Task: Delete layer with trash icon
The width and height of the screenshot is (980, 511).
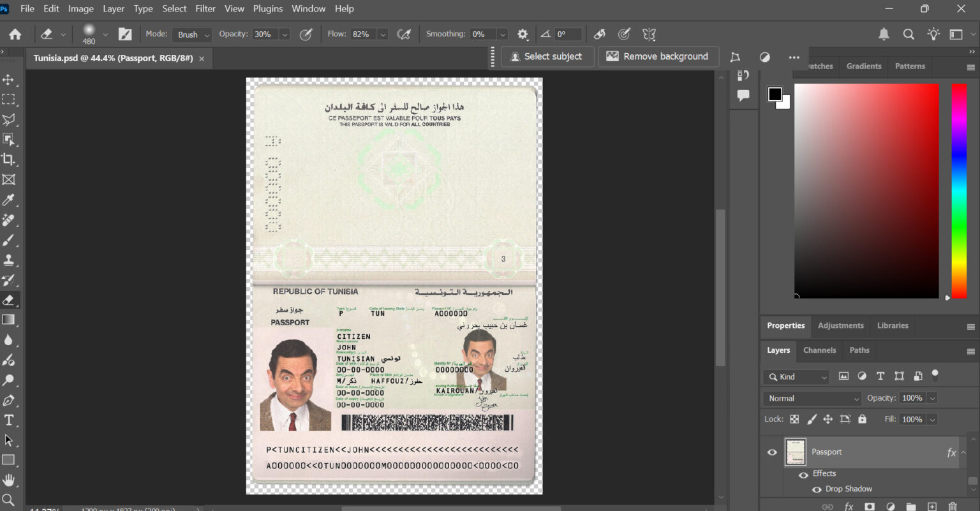Action: pos(952,506)
